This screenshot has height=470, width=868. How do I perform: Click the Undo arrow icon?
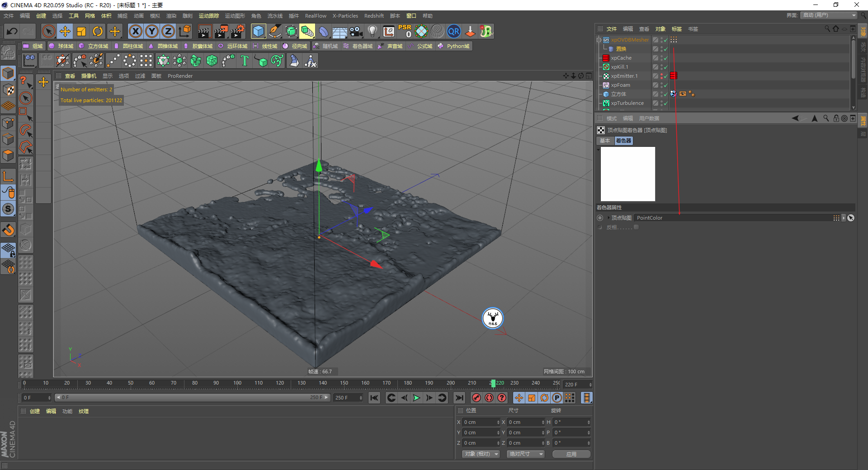12,31
